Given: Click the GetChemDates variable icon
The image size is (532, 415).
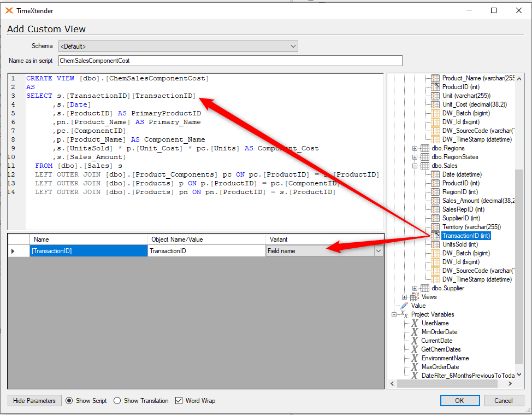Looking at the screenshot, I should pyautogui.click(x=415, y=349).
